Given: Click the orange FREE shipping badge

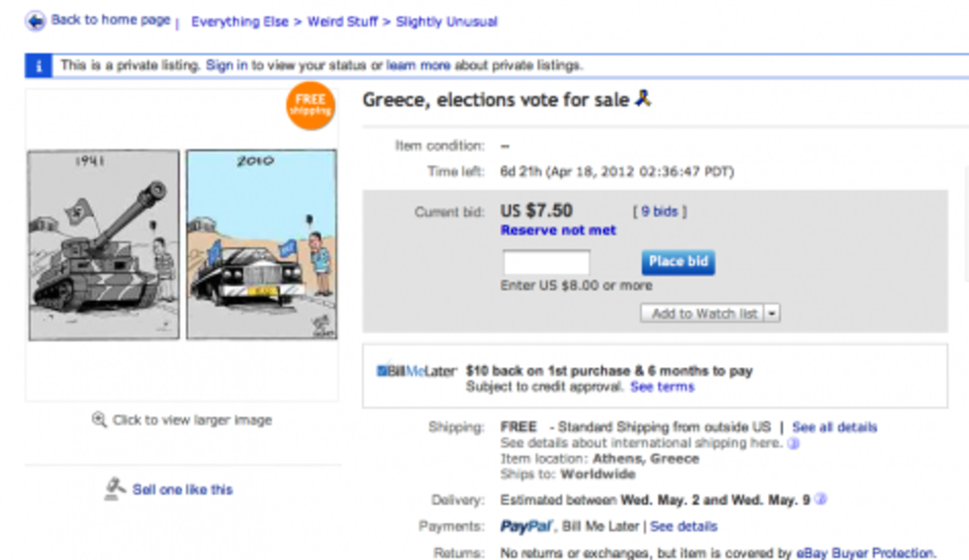Looking at the screenshot, I should point(310,106).
